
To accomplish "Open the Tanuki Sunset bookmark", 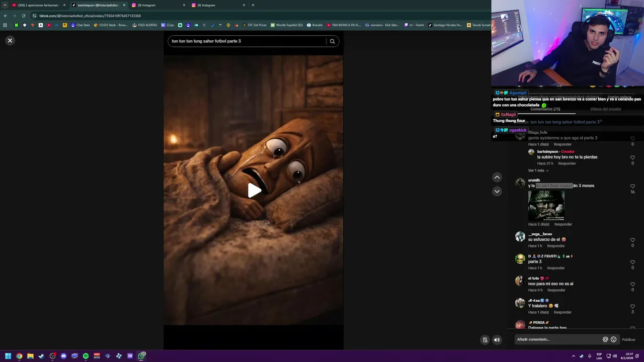I will tap(478, 25).
